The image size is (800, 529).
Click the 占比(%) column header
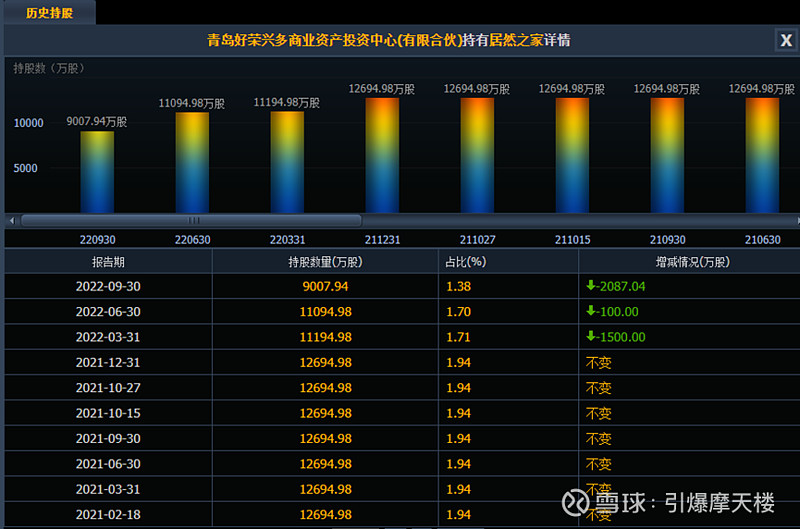(x=508, y=262)
